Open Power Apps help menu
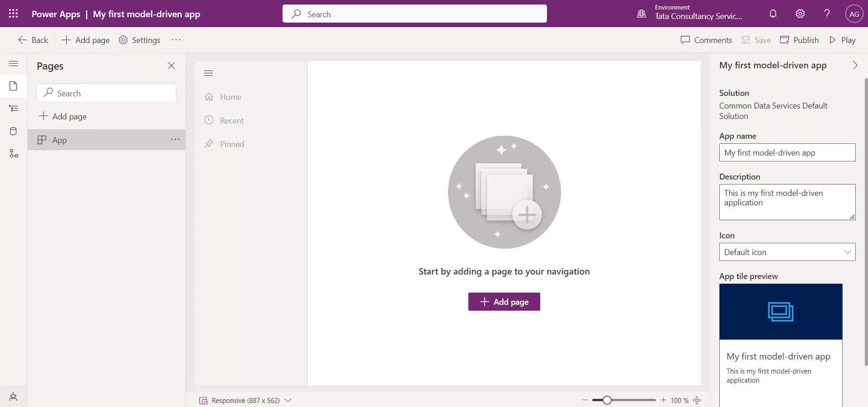868x407 pixels. tap(826, 14)
